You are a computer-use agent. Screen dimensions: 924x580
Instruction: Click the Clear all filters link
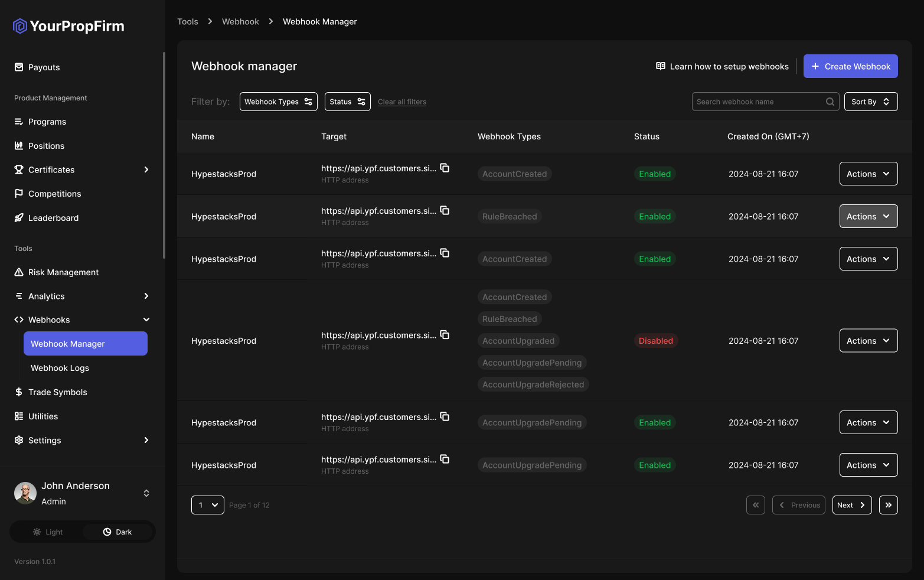[x=401, y=102]
